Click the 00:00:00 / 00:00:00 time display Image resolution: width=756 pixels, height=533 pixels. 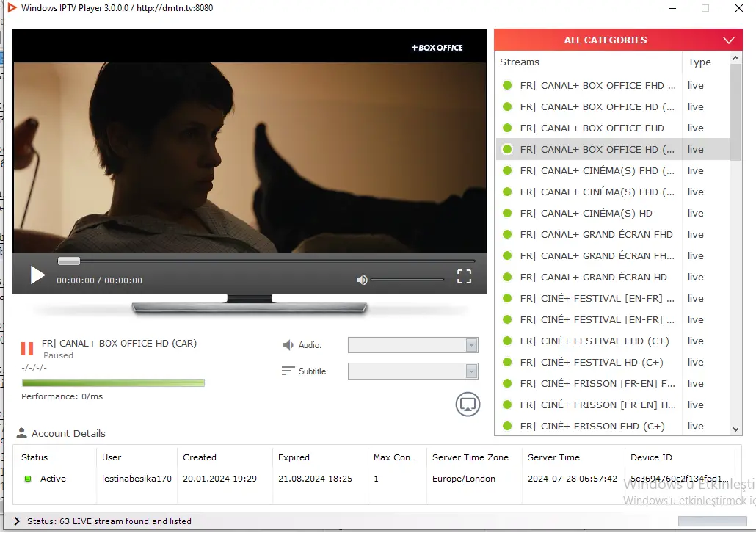click(x=99, y=280)
